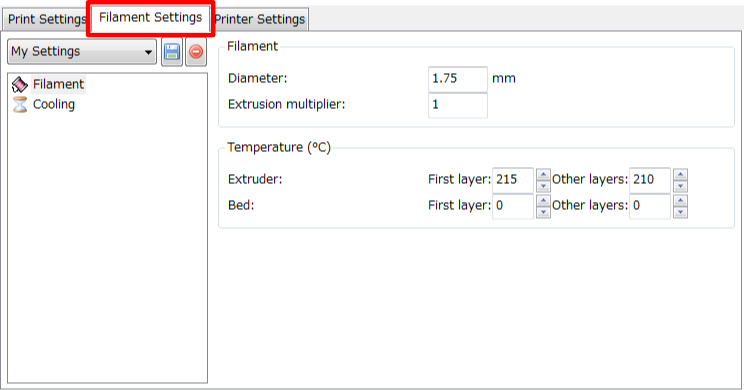Image resolution: width=744 pixels, height=390 pixels.
Task: Click the bed other layers temperature field
Action: pyautogui.click(x=650, y=206)
